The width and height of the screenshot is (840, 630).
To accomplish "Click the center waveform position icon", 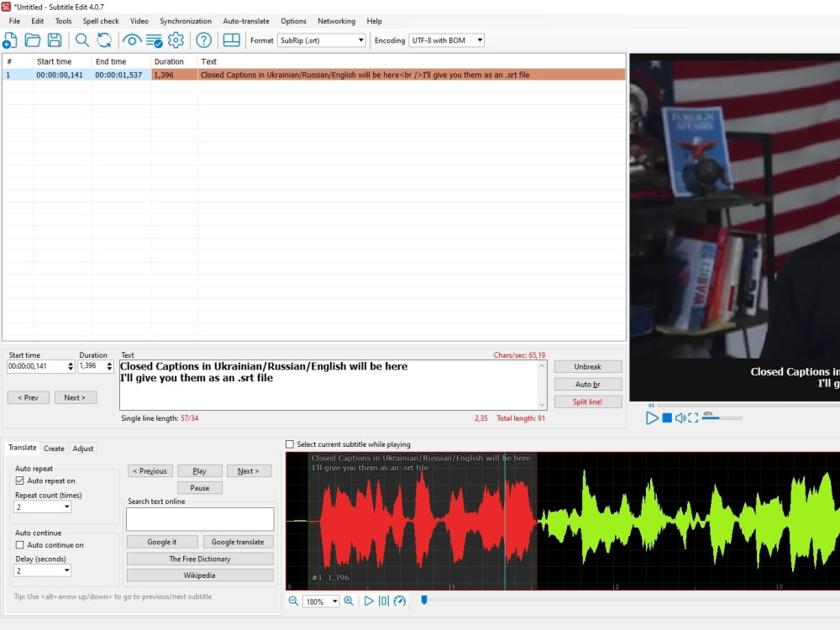I will (x=384, y=601).
